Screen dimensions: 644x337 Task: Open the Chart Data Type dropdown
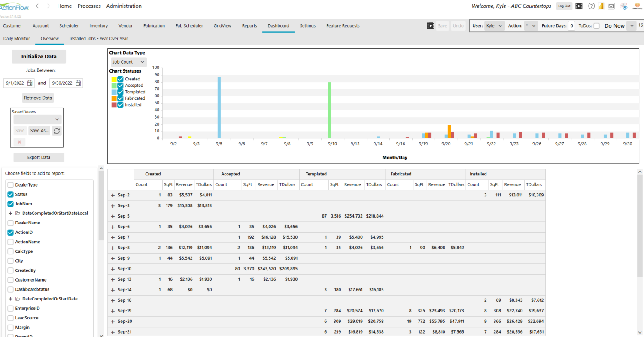tap(128, 61)
